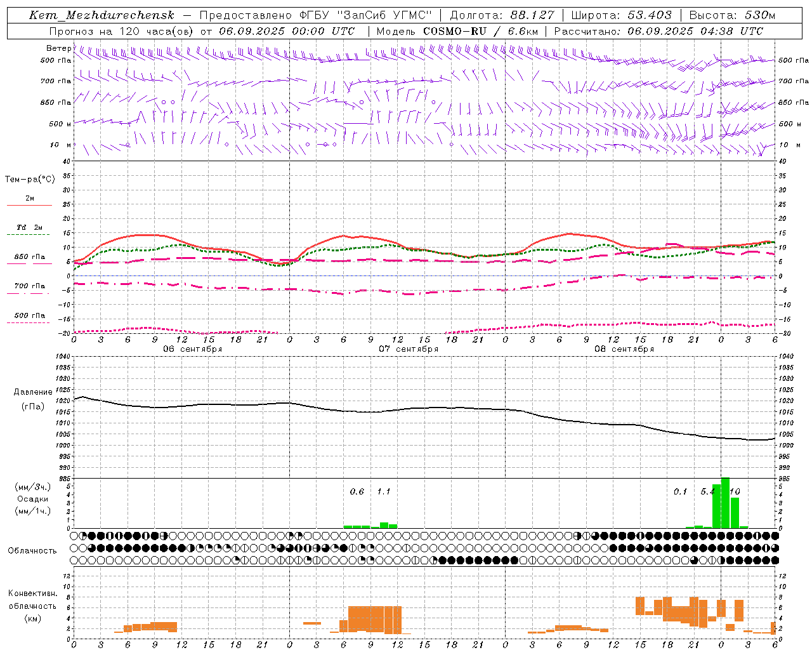Viewport: 812px width, 650px height.
Task: Click the Ветер panel label
Action: point(59,48)
